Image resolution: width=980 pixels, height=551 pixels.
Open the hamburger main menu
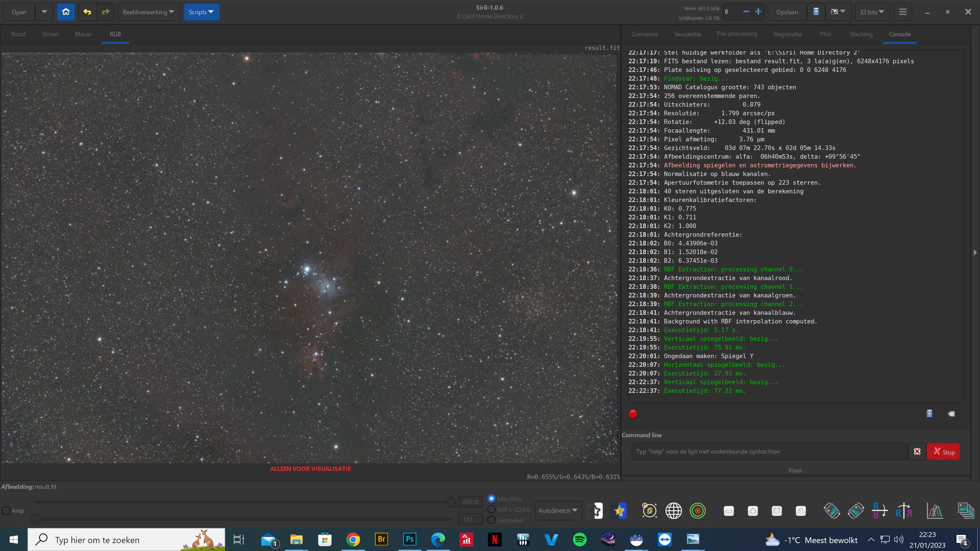[x=903, y=12]
